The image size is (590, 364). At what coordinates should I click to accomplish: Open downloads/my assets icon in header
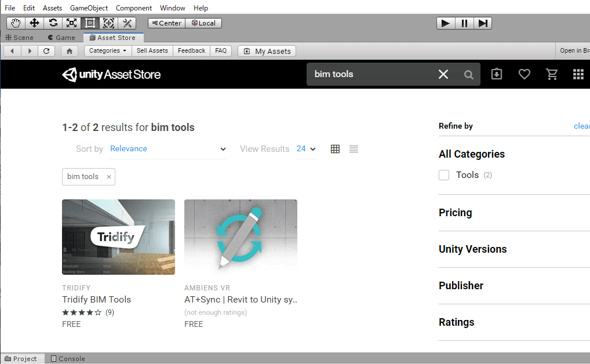click(x=497, y=74)
